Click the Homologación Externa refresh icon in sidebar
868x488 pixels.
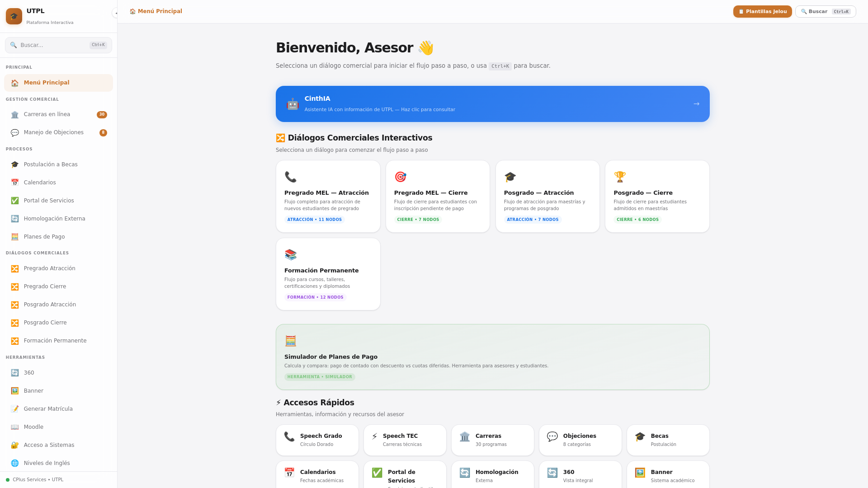[15, 219]
